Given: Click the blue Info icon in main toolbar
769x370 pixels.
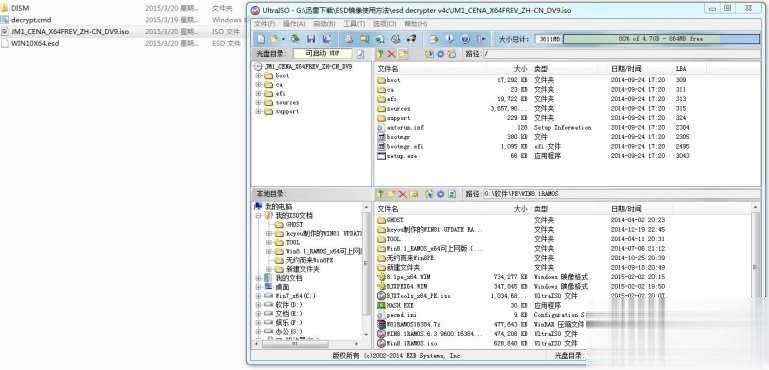Looking at the screenshot, I should pos(450,39).
